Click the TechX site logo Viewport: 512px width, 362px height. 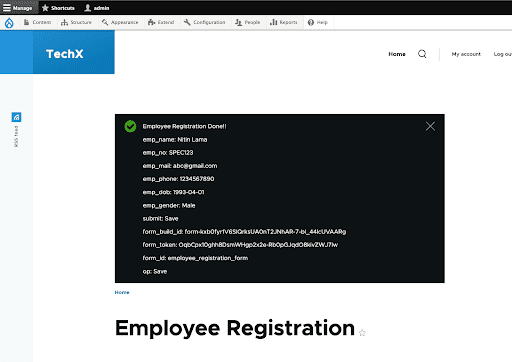(65, 54)
